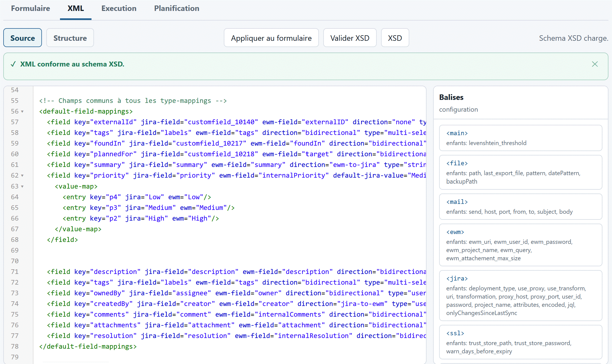Viewport: 612px width, 364px height.
Task: Select the <file> tag card
Action: 521,172
